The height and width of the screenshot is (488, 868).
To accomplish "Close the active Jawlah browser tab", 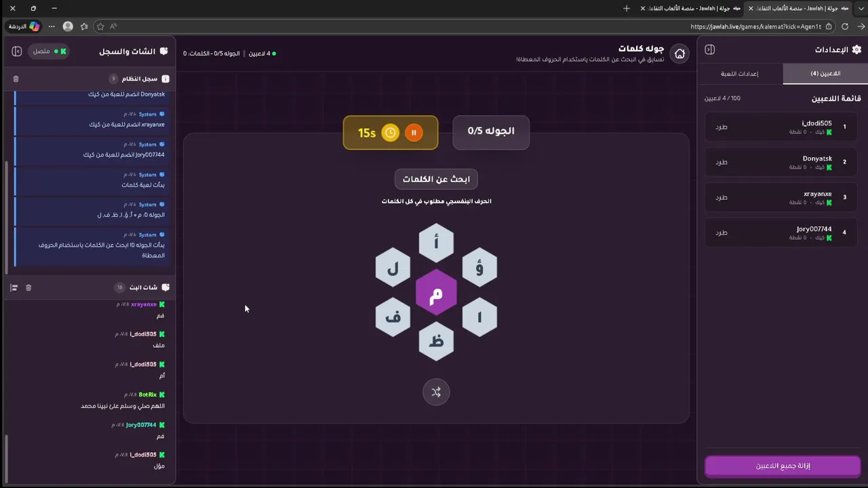I will pyautogui.click(x=751, y=8).
